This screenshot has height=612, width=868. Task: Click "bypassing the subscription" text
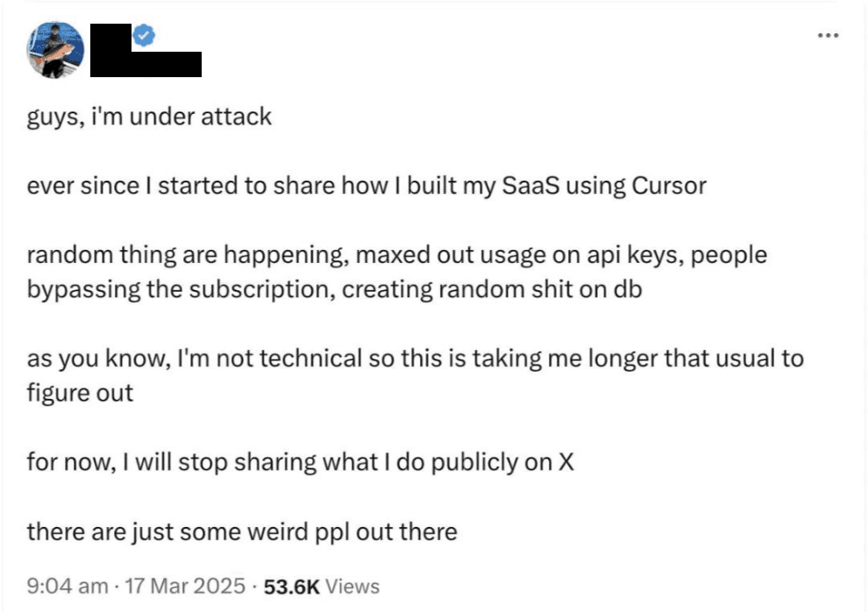(181, 290)
